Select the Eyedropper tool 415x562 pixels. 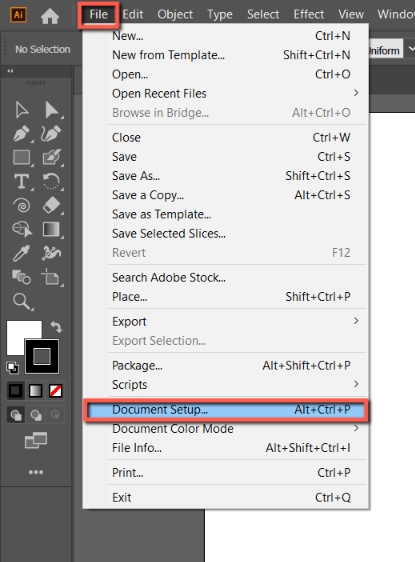(21, 253)
